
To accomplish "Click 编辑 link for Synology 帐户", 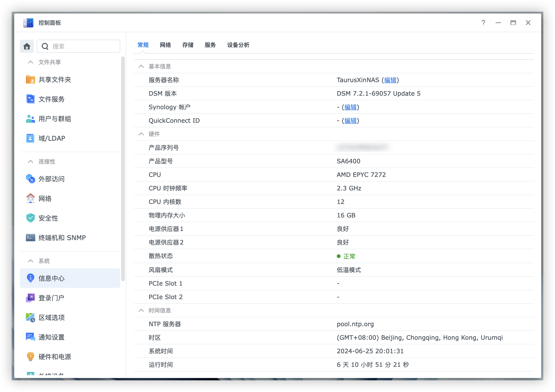I will 350,107.
